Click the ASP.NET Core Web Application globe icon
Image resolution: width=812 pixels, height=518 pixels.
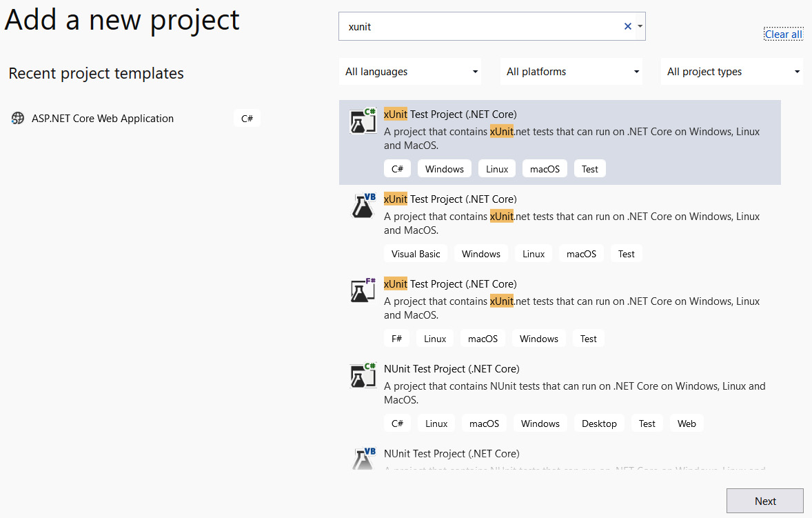point(17,118)
